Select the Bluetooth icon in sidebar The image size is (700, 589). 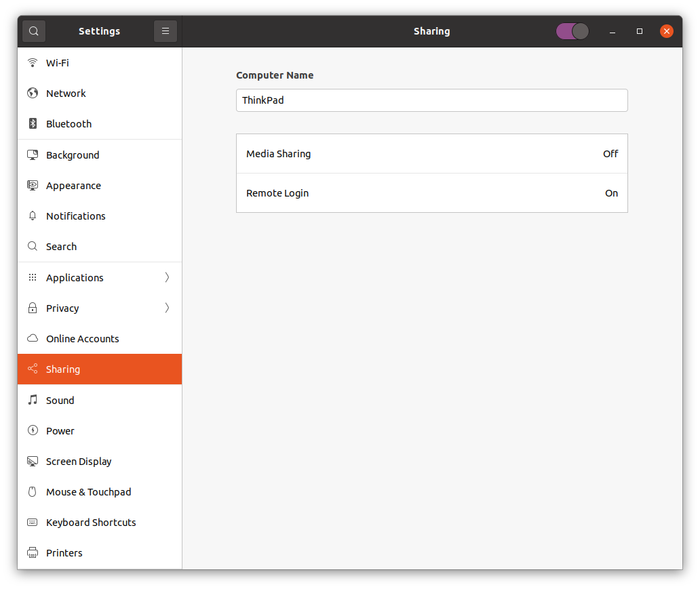(x=32, y=124)
